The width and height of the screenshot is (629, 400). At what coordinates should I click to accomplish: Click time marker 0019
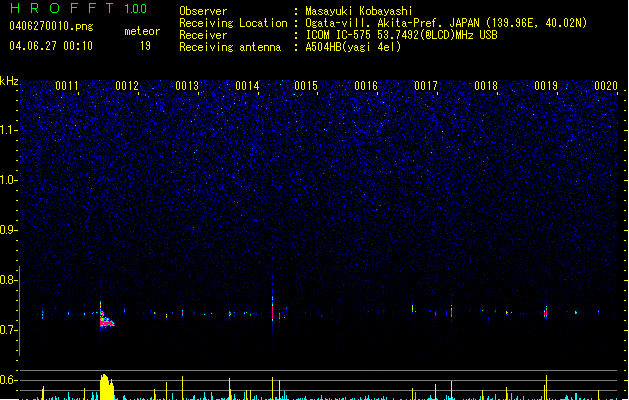tap(546, 86)
